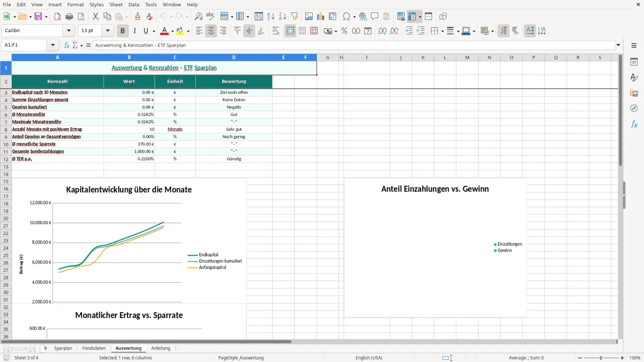This screenshot has width=644, height=362.
Task: Click the Print icon
Action: 69,17
